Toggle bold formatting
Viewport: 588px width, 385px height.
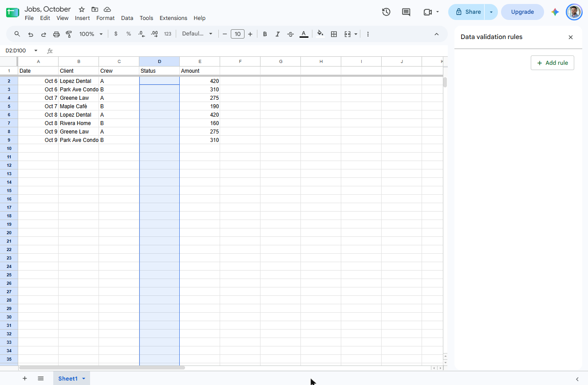pos(265,34)
